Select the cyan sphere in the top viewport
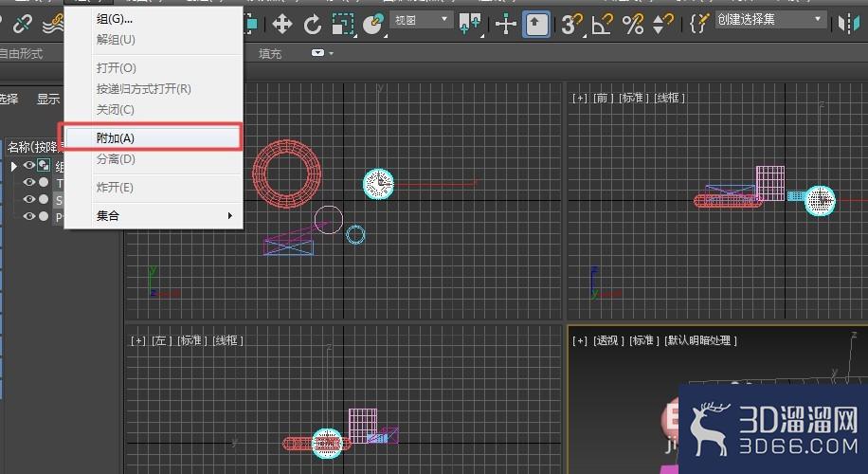Image resolution: width=868 pixels, height=474 pixels. (x=378, y=184)
